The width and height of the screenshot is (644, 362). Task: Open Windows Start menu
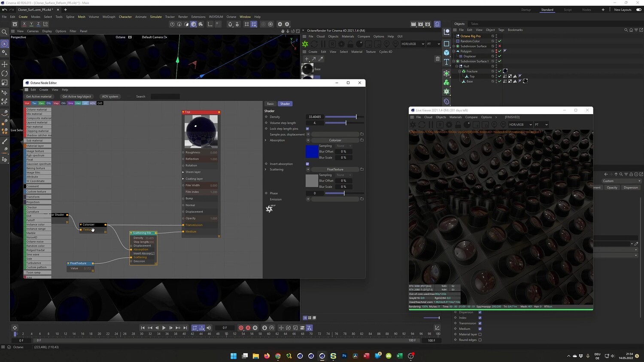tap(234, 356)
